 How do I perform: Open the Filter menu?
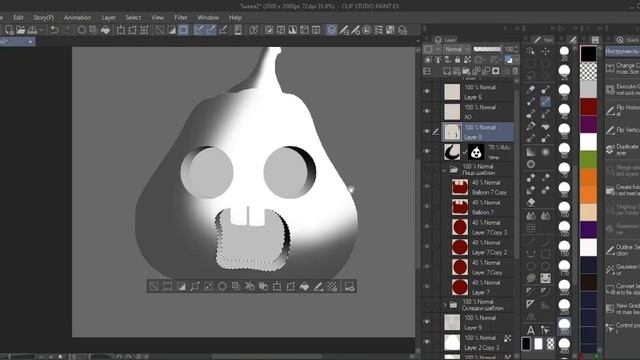180,18
